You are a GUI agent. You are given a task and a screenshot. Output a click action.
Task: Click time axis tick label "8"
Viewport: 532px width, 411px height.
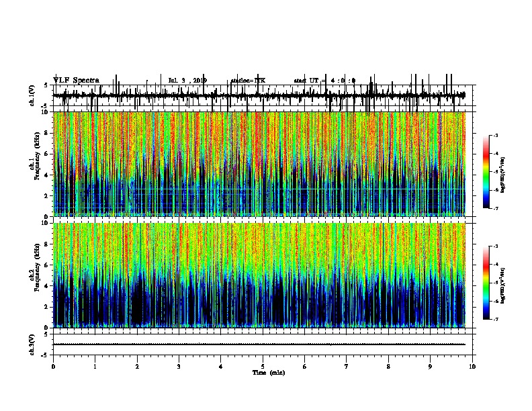click(388, 367)
